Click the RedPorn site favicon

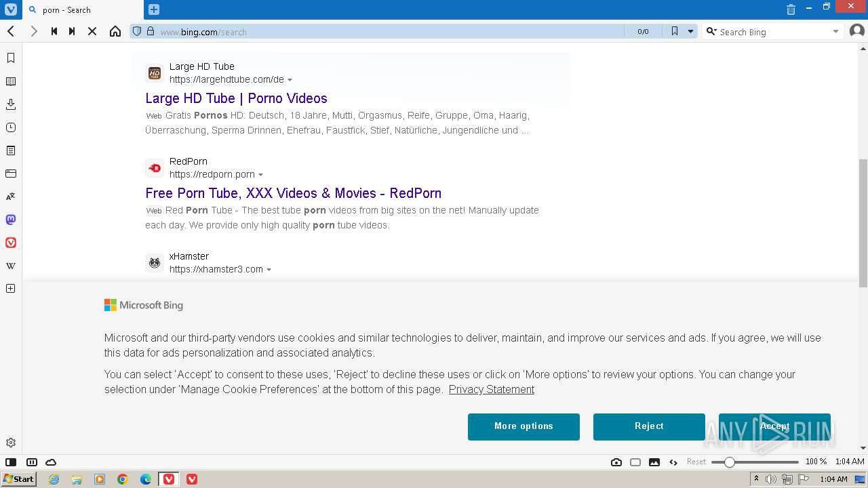155,168
